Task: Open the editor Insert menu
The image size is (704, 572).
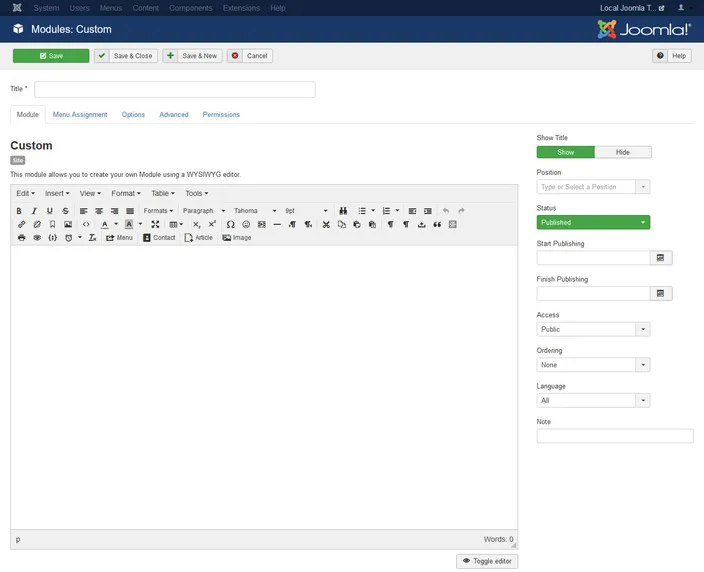Action: click(57, 193)
